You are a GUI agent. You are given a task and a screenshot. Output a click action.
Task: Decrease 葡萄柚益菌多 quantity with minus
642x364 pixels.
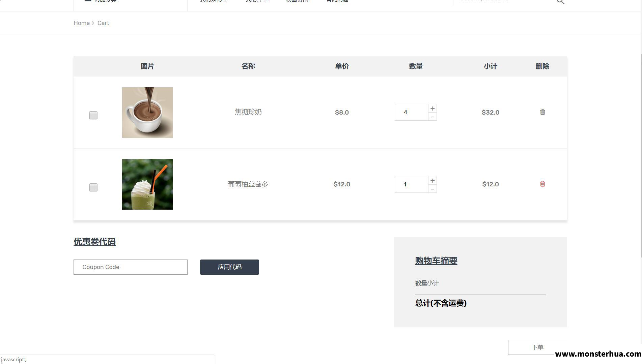[432, 189]
